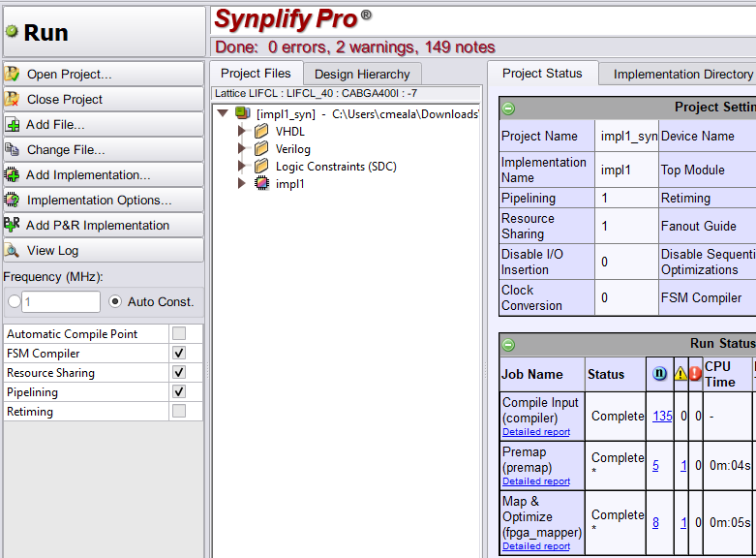The height and width of the screenshot is (558, 756).
Task: Select the impl1 tree row label
Action: 289,184
